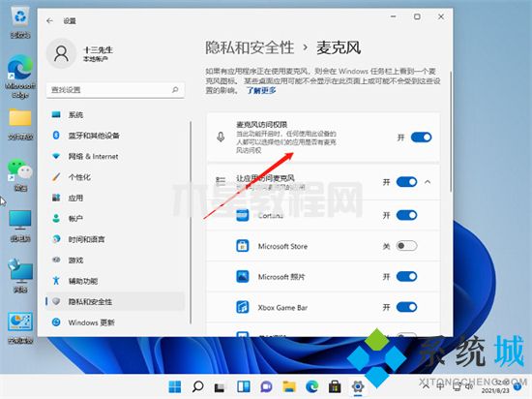Screen dimensions: 532x399
Task: Click the sidebar navigation scrollbar
Action: [191, 223]
